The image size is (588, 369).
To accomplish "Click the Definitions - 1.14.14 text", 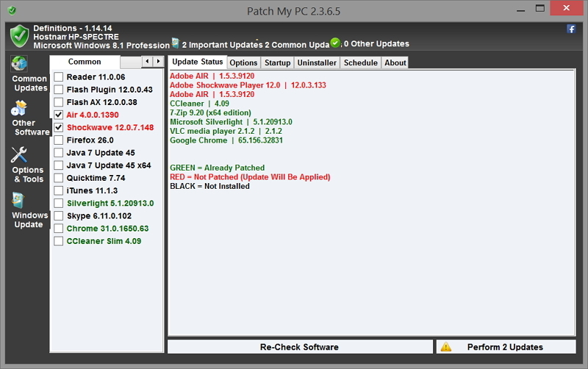I will pos(72,28).
